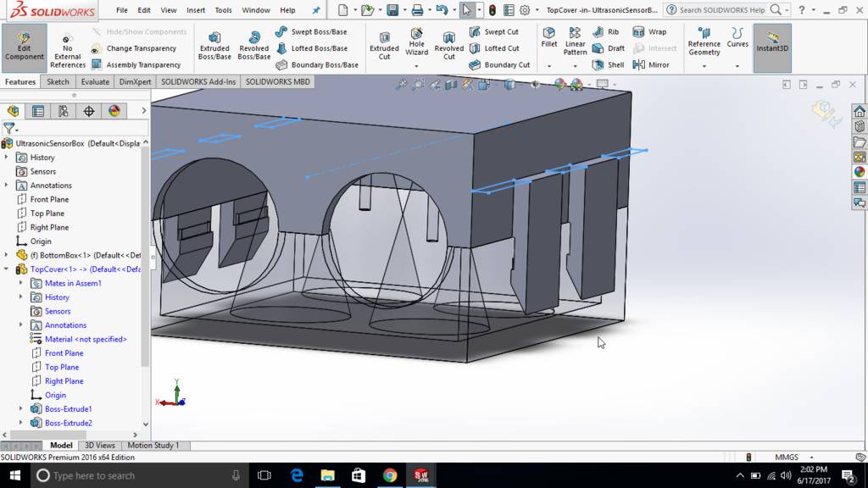Toggle Instant3D on or off
The width and height of the screenshot is (868, 488).
[x=772, y=43]
